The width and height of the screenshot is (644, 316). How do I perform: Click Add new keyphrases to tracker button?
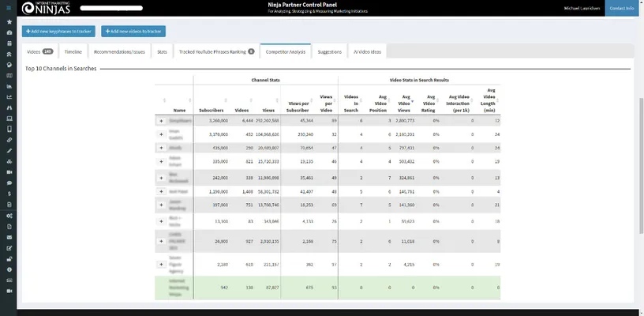58,32
